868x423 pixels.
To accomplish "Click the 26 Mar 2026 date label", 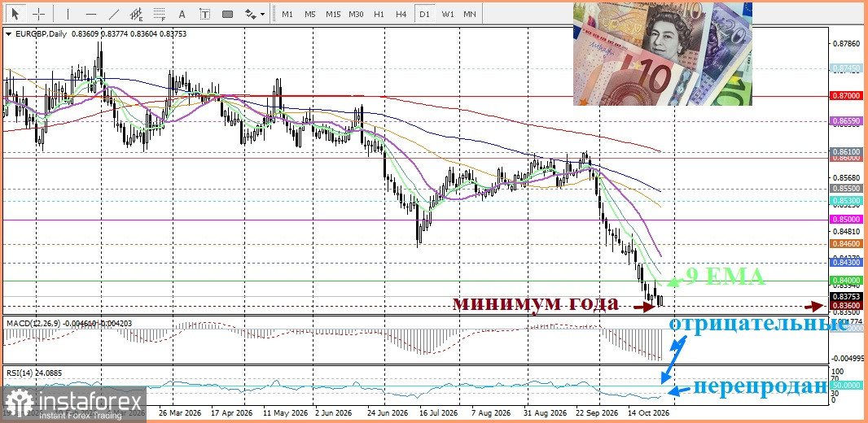I will coord(179,413).
